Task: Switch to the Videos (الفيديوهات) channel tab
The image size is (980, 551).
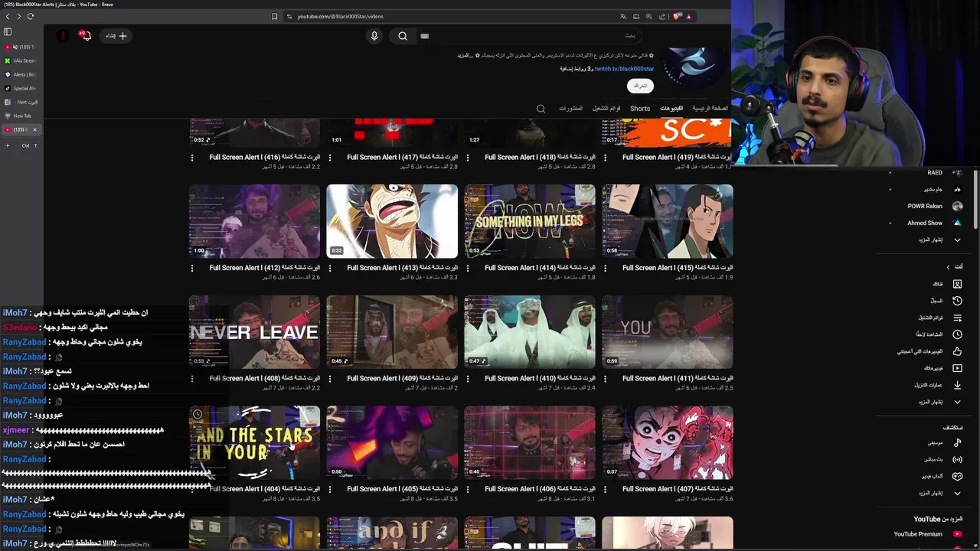Action: click(671, 109)
